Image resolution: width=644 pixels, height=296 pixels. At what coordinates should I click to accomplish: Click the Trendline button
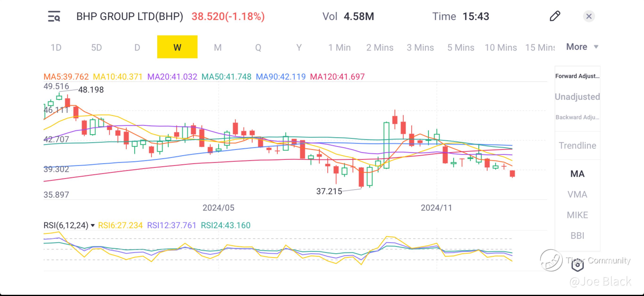pos(577,146)
